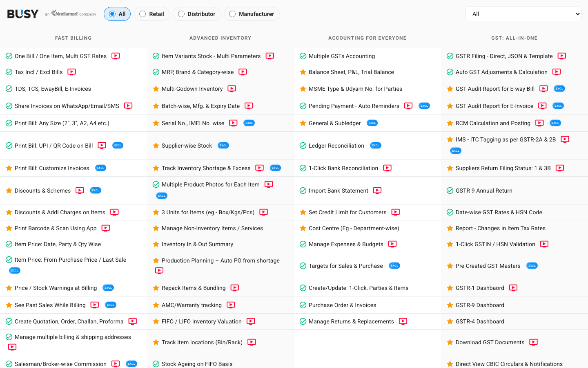This screenshot has height=368, width=588.
Task: Play video for GSTR-1 Dashboard
Action: pos(514,288)
